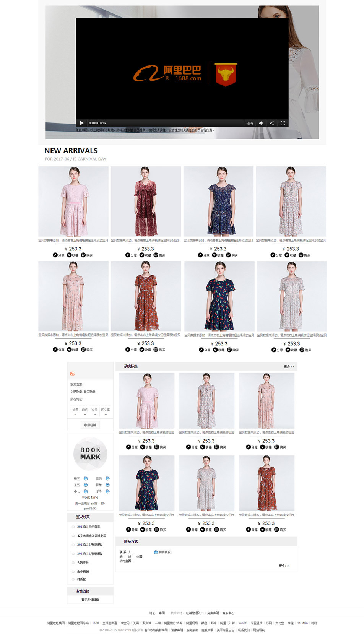Mute the video with the speaker icon
This screenshot has height=634, width=364.
tap(261, 123)
